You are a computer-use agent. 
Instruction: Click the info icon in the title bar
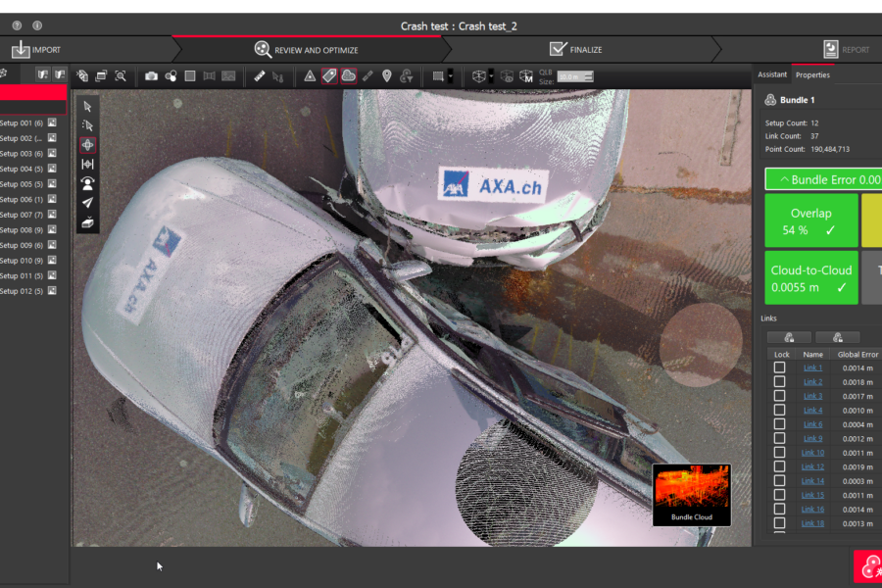click(x=37, y=25)
